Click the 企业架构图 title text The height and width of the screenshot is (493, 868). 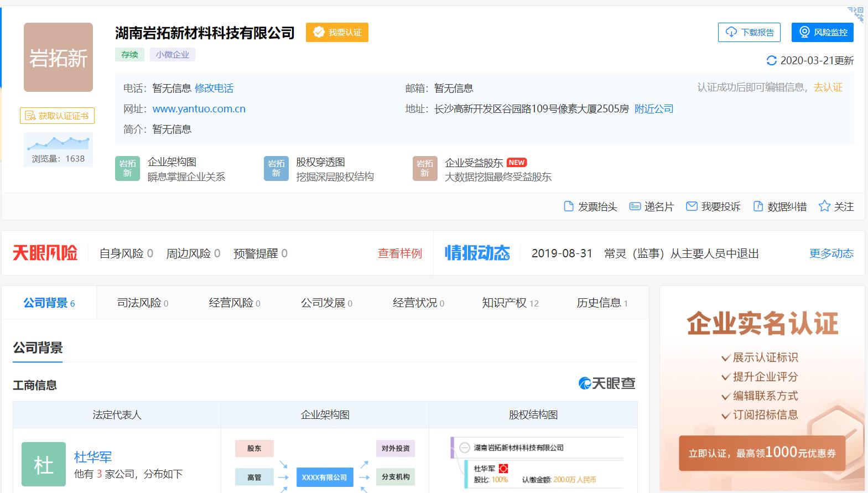pyautogui.click(x=172, y=162)
